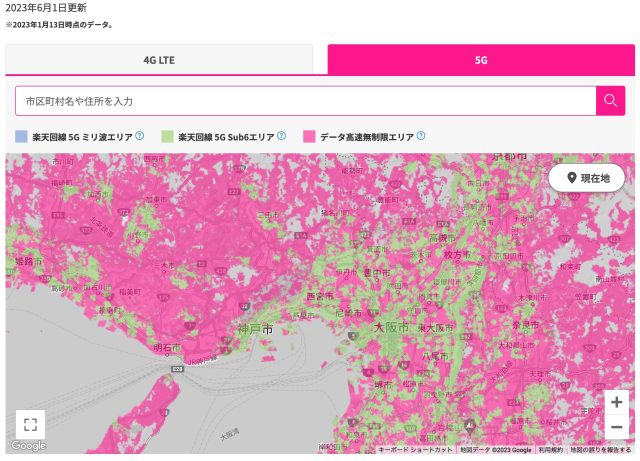Open help icon for 5G Sub6エリア

coord(282,136)
